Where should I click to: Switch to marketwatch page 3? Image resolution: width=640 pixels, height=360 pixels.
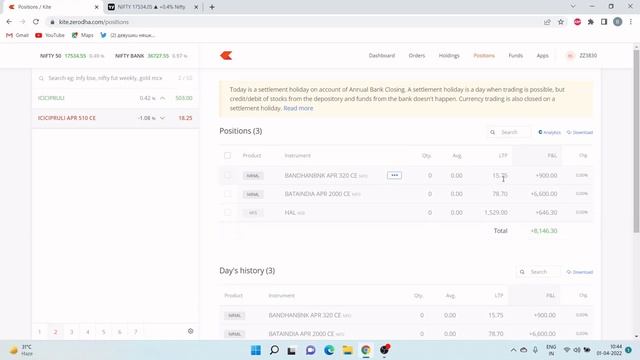tap(71, 332)
